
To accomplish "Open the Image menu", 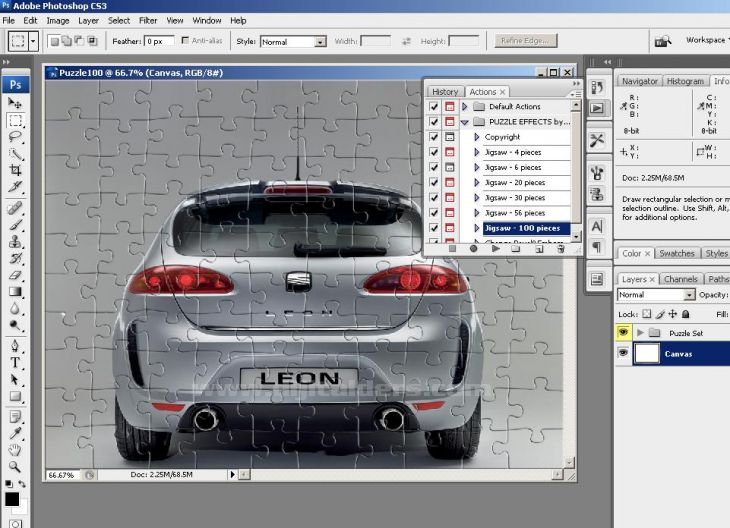I will click(58, 20).
